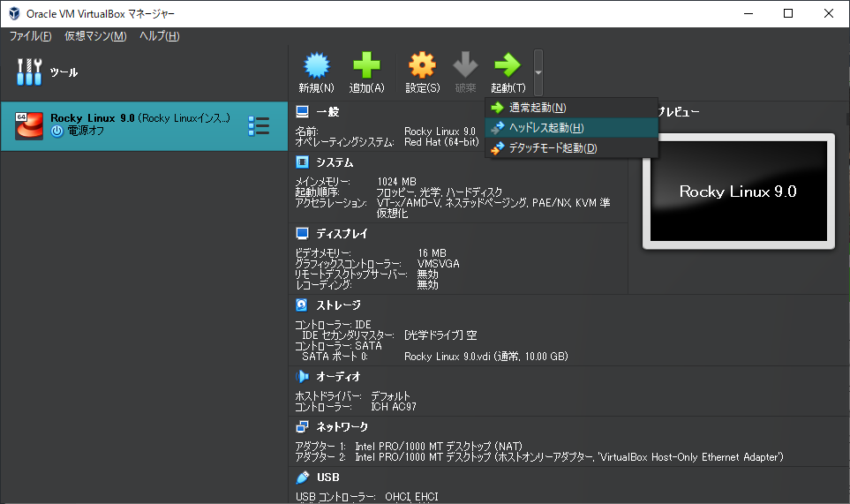Screen dimensions: 850x504
Task: Click the New (新規) VM toolbar icon
Action: pos(317,65)
